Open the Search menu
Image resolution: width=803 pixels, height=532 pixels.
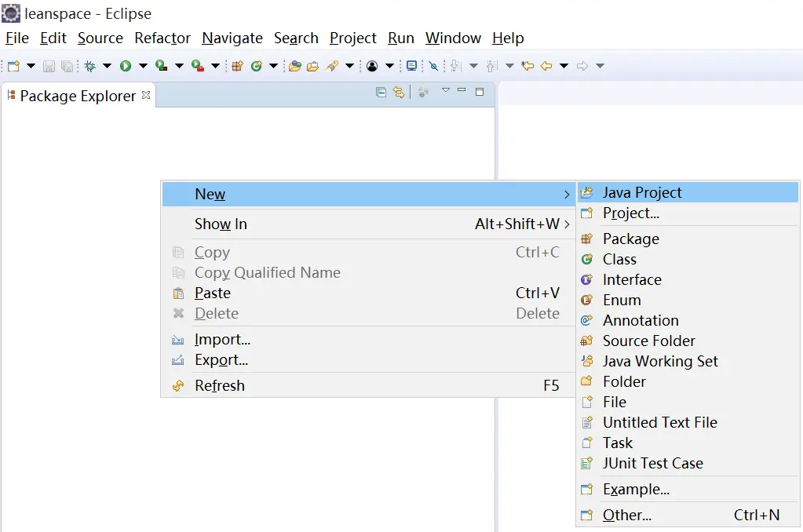(296, 38)
